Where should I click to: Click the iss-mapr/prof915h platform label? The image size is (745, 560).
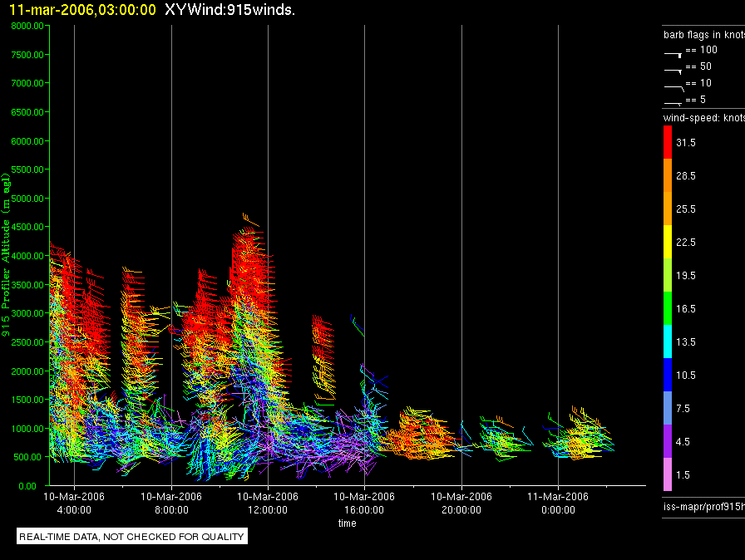tap(703, 506)
